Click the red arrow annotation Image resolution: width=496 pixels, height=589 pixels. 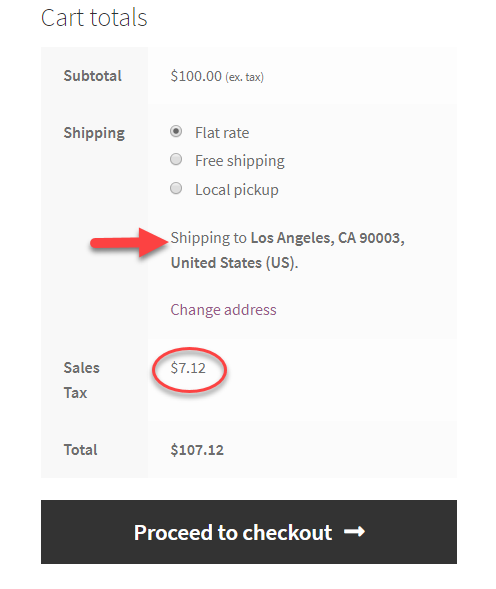(x=129, y=242)
